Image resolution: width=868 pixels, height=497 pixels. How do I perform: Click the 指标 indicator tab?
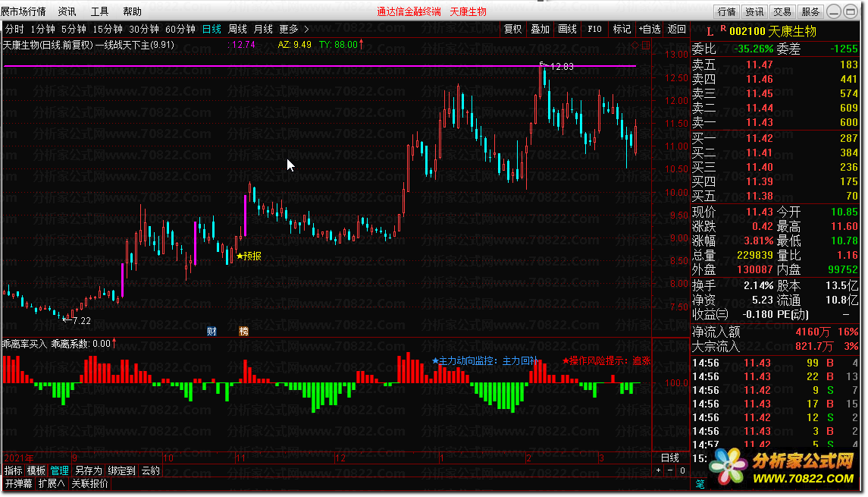tap(14, 471)
